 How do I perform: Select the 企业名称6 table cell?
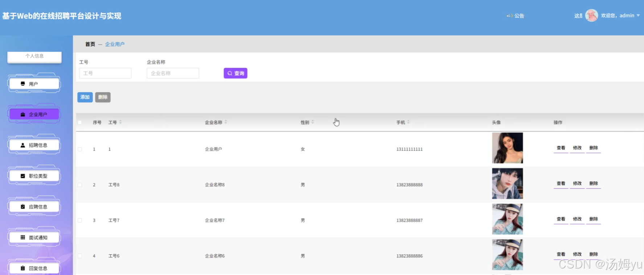[215, 256]
